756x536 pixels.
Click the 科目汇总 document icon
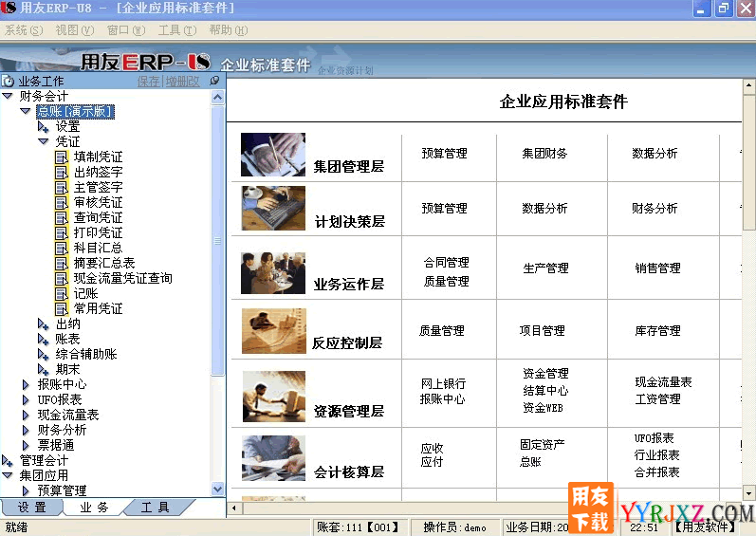tap(62, 249)
